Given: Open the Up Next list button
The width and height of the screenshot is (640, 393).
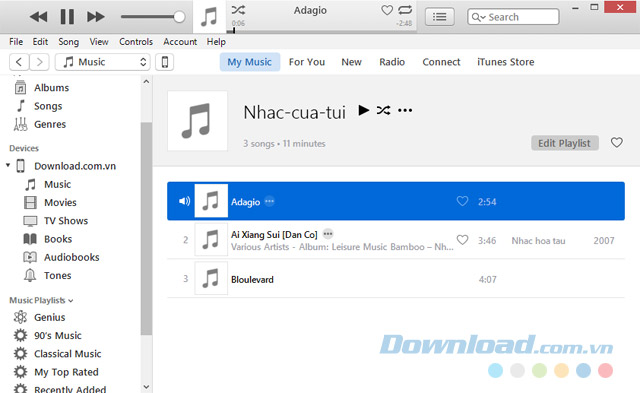Looking at the screenshot, I should pyautogui.click(x=440, y=17).
